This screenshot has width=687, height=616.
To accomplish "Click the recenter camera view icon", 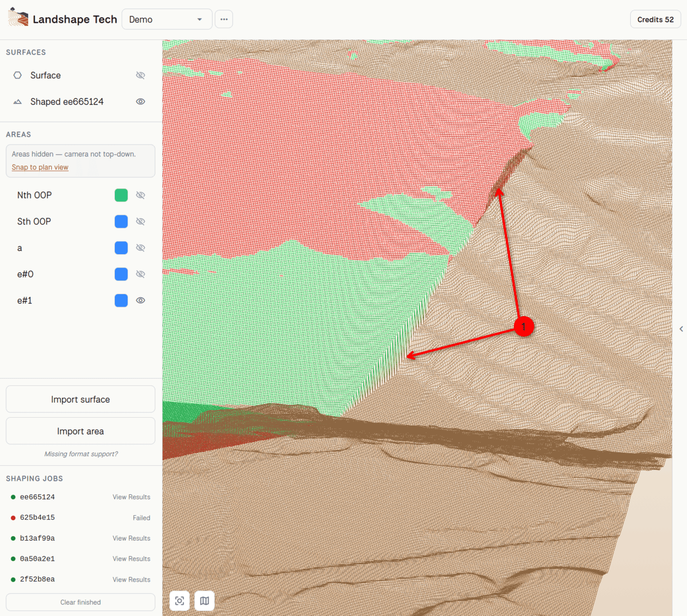I will click(179, 601).
